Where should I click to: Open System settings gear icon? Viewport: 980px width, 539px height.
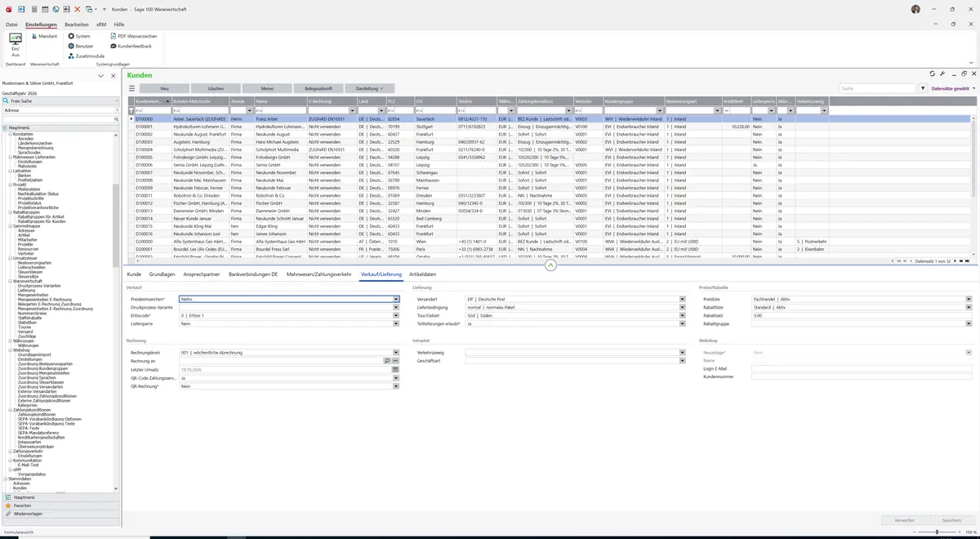(x=71, y=36)
